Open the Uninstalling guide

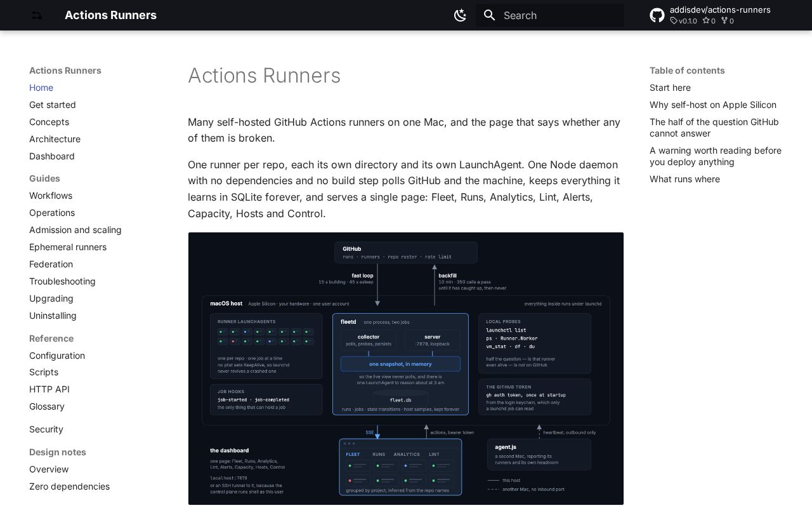(x=53, y=316)
